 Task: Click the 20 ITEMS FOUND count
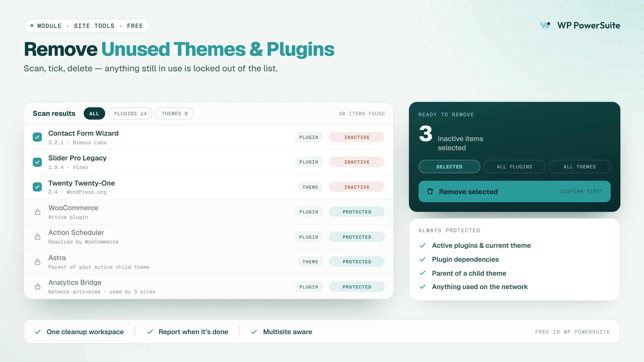click(362, 114)
